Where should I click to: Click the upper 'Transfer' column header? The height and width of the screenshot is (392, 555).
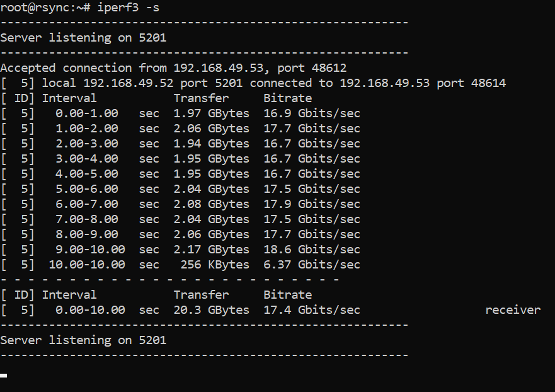coord(201,98)
